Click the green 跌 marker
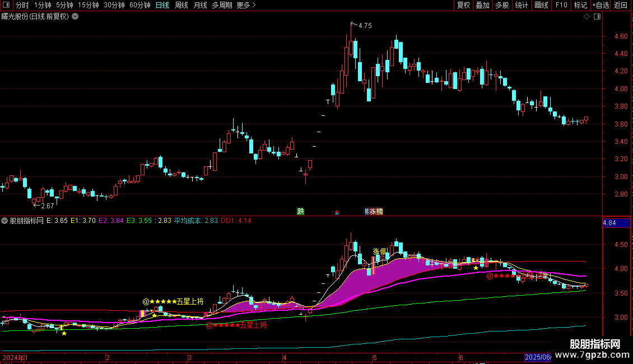Viewport: 633px width, 364px height. pos(300,212)
